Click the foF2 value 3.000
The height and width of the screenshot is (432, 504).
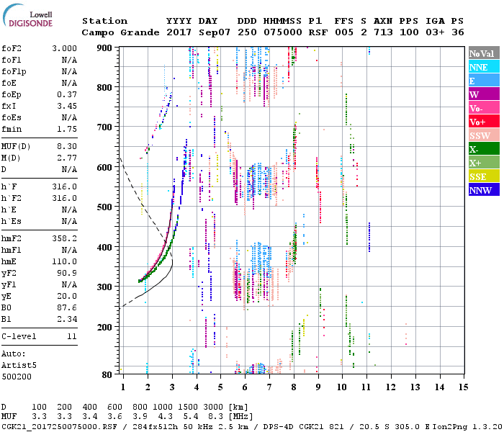point(63,48)
